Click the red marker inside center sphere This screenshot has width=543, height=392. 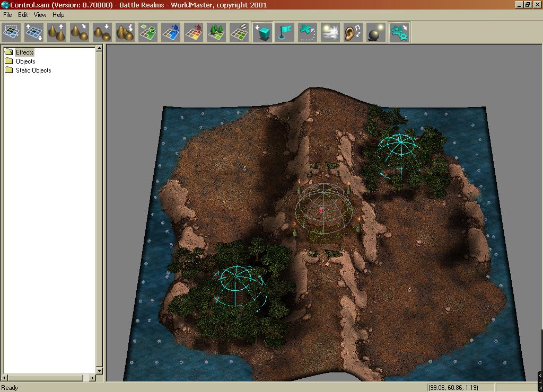pyautogui.click(x=321, y=210)
